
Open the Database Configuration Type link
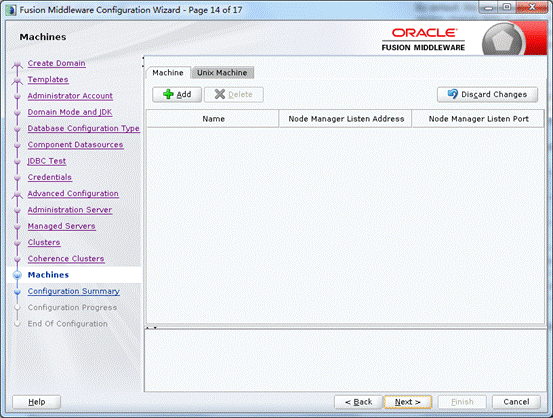click(x=84, y=128)
